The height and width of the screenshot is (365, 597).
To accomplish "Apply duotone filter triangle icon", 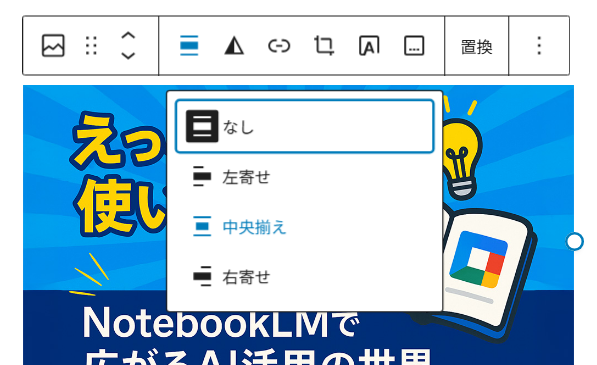I will click(234, 46).
